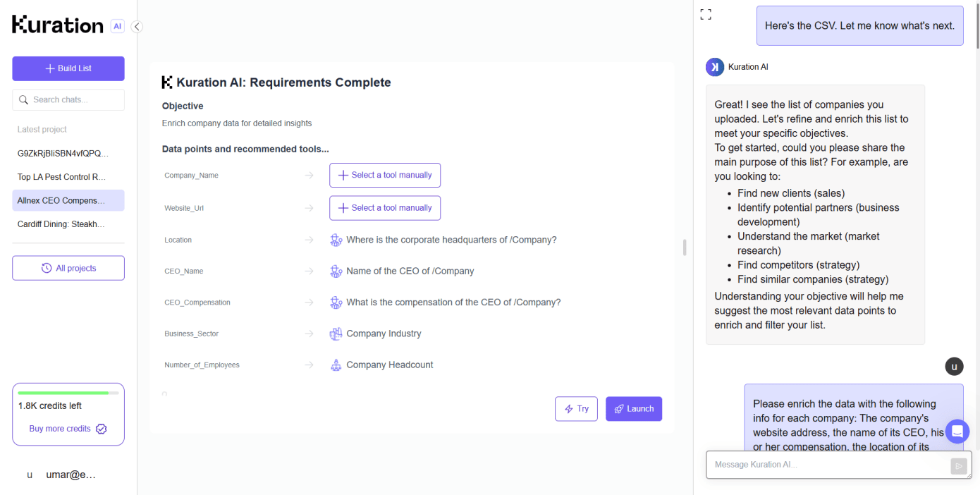
Task: Open the Top LA Pest Control project
Action: tap(61, 177)
